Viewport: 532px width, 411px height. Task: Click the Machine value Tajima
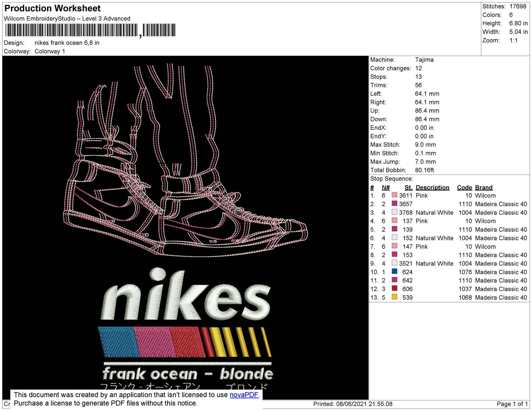click(x=424, y=60)
